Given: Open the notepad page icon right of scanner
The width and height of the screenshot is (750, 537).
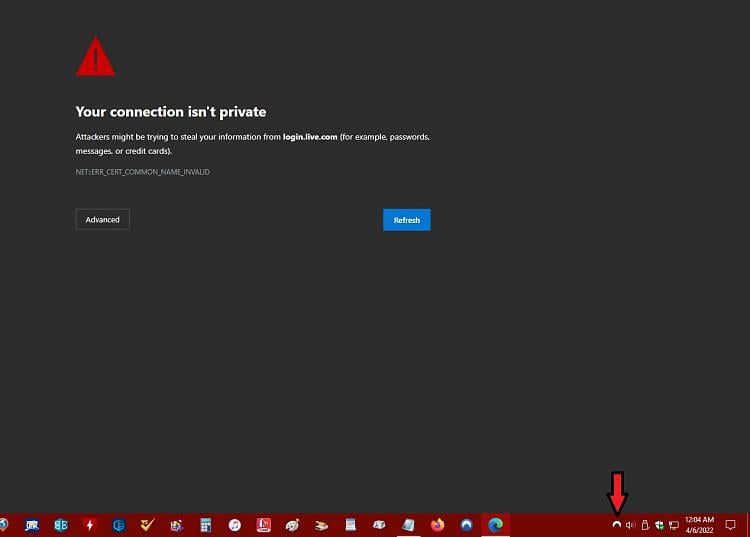Looking at the screenshot, I should [351, 525].
